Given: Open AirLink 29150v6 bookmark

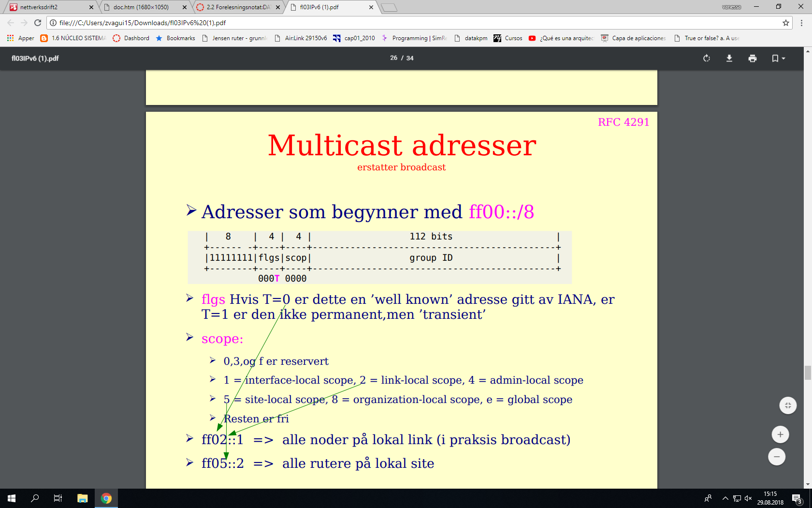Looking at the screenshot, I should pyautogui.click(x=301, y=38).
